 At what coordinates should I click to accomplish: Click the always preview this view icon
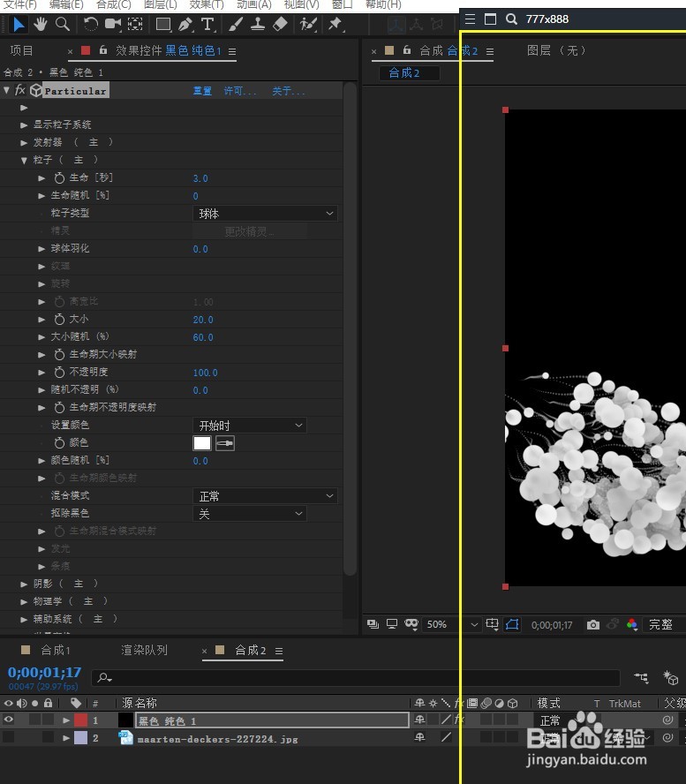pyautogui.click(x=373, y=624)
